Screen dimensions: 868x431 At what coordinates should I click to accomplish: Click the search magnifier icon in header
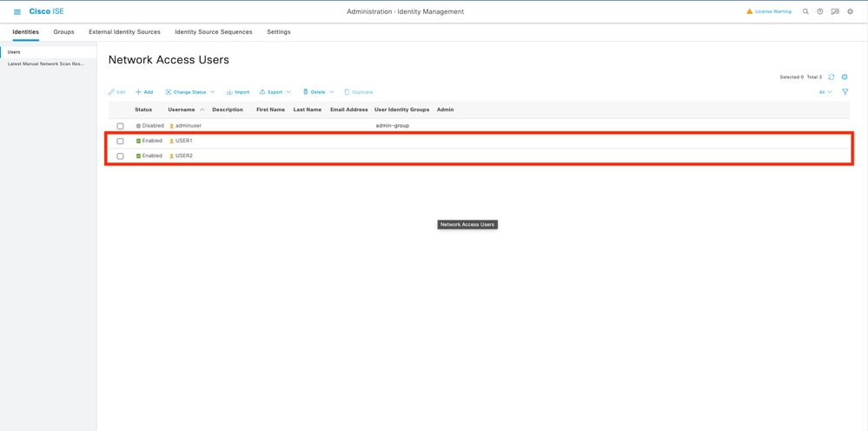805,11
